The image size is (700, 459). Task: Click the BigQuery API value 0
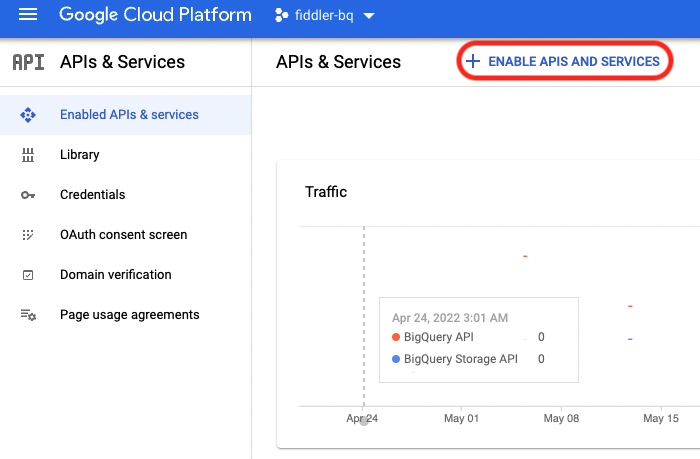tap(541, 337)
